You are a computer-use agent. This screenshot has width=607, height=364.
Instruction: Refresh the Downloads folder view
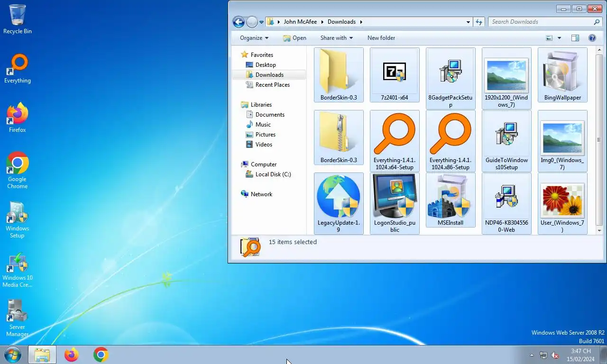(479, 22)
